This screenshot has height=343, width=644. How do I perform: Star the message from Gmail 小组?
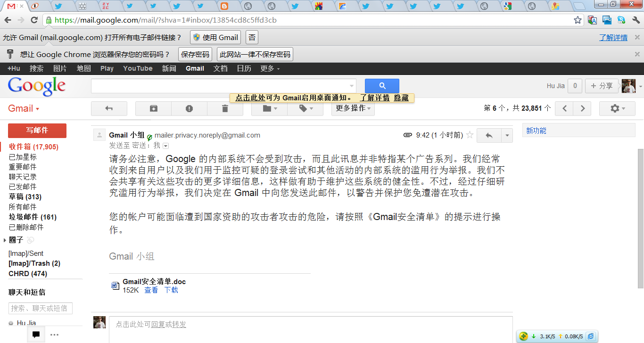click(x=470, y=135)
